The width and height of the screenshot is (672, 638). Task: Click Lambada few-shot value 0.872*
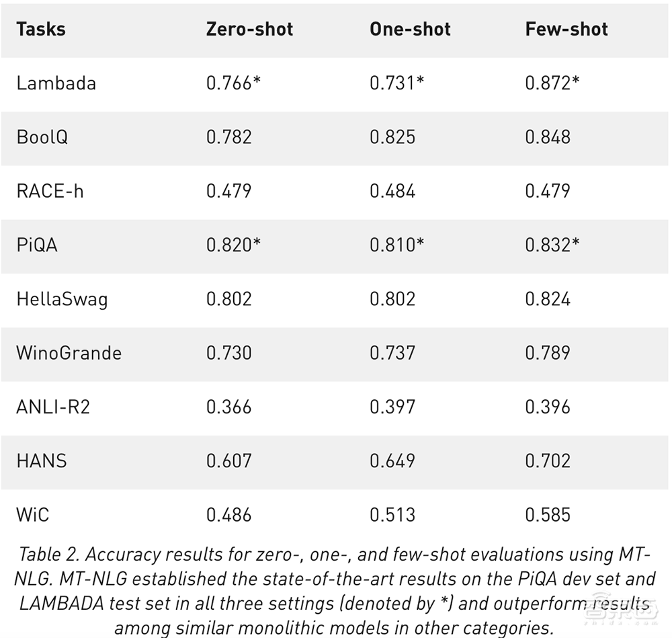[552, 83]
